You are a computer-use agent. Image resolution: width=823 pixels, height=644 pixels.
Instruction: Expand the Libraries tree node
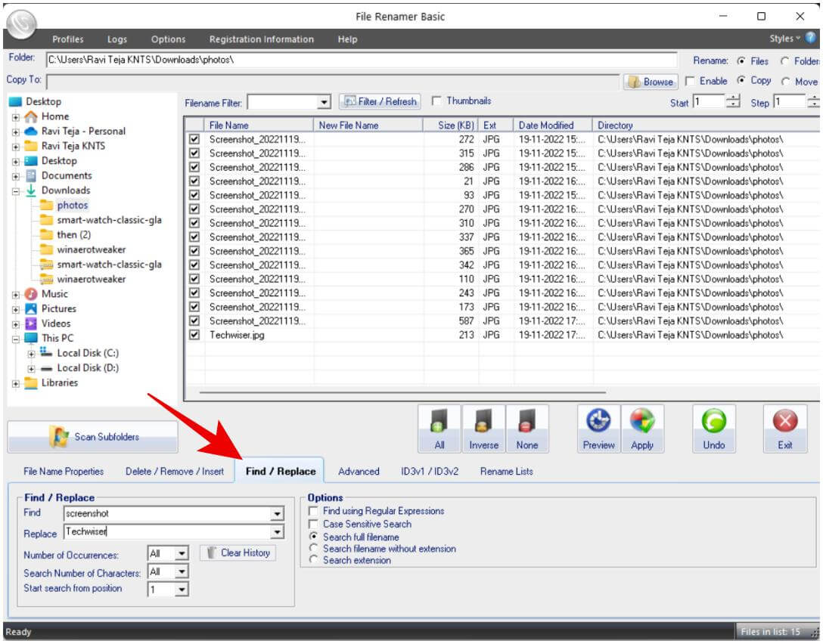16,383
